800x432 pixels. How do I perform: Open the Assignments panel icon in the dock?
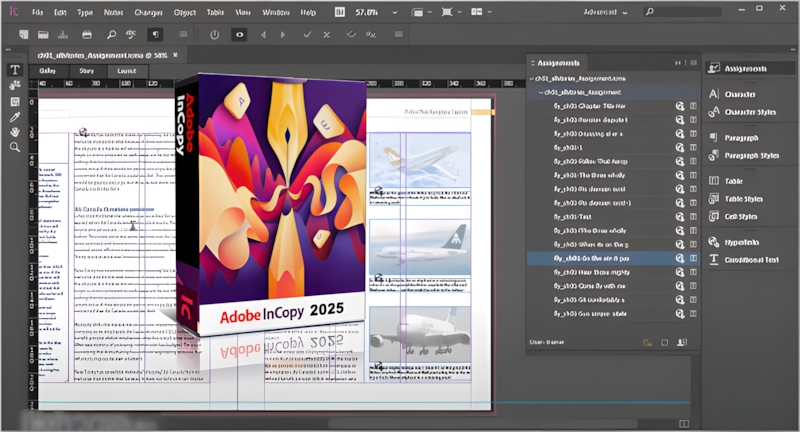714,68
